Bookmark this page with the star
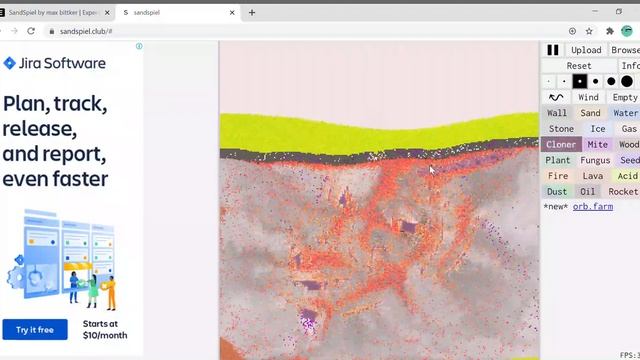Screen dimensions: 640x360 [589, 31]
